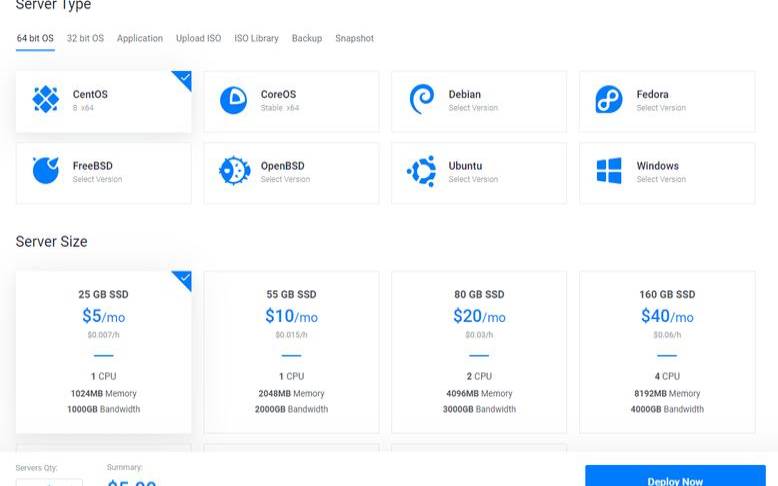Open Debian Select Version dropdown
The image size is (778, 486).
click(473, 108)
